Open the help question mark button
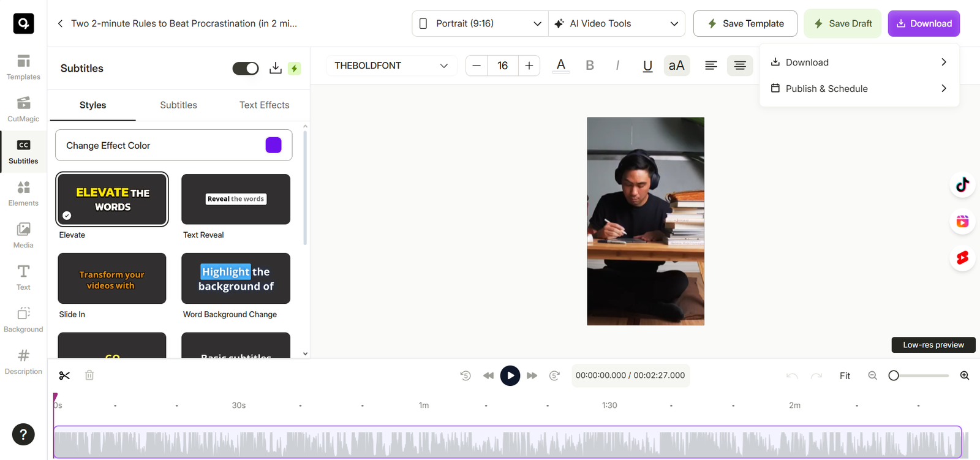980x460 pixels. pos(23,434)
